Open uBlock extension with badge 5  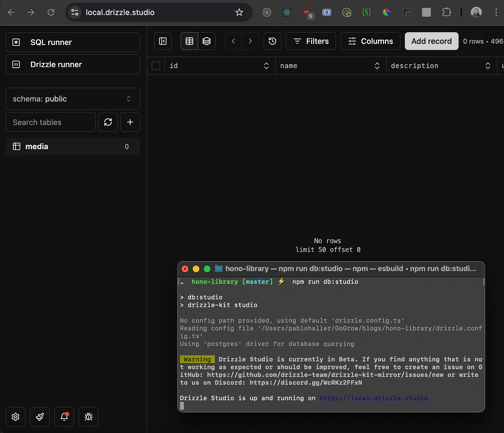[x=308, y=13]
